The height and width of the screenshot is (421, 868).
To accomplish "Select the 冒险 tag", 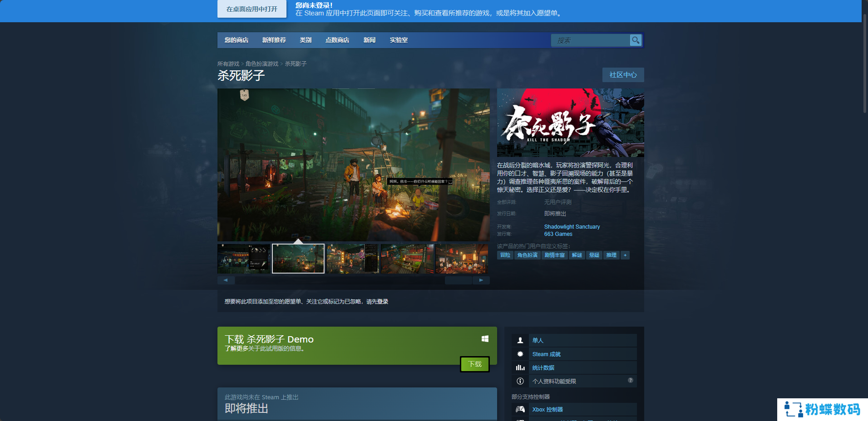I will click(505, 255).
